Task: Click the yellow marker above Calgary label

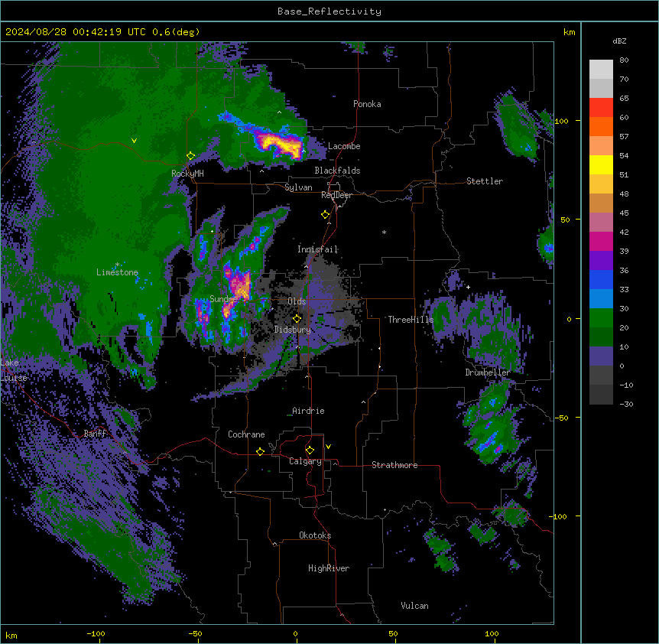Action: tap(310, 450)
